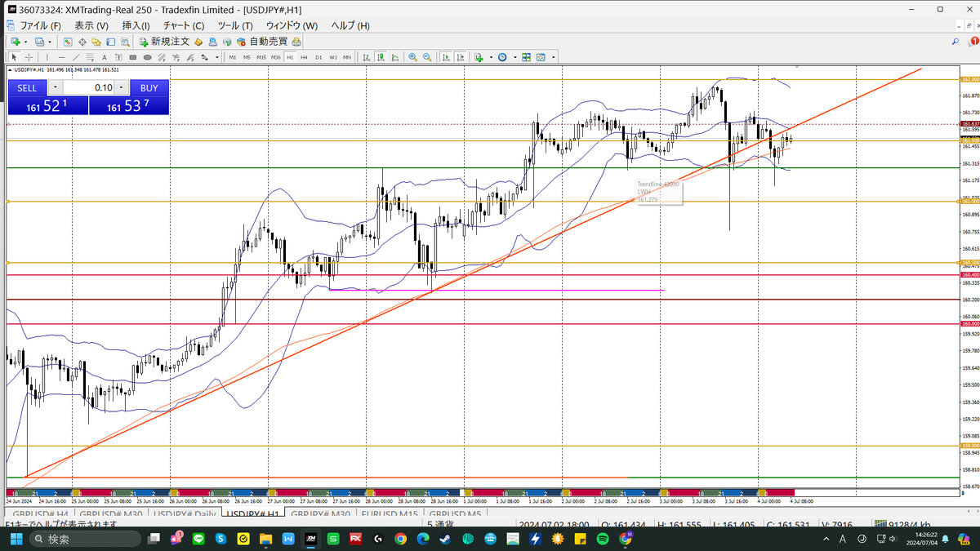Expand the new chart dropdown arrow
Image resolution: width=980 pixels, height=551 pixels.
pyautogui.click(x=25, y=42)
